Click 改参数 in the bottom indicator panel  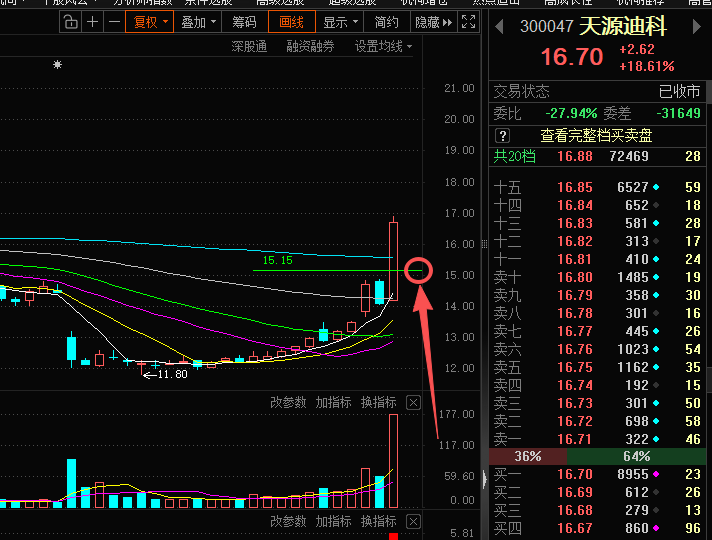[x=288, y=521]
